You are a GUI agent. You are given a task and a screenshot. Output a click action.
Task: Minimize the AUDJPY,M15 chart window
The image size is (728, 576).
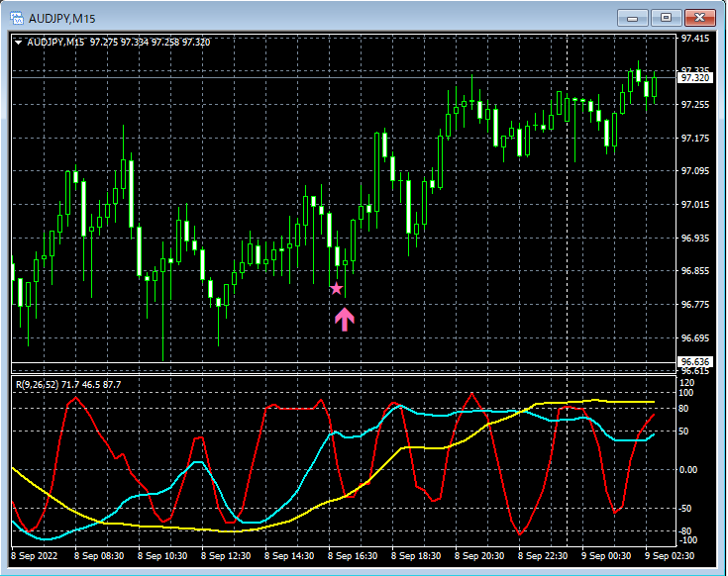click(x=632, y=18)
